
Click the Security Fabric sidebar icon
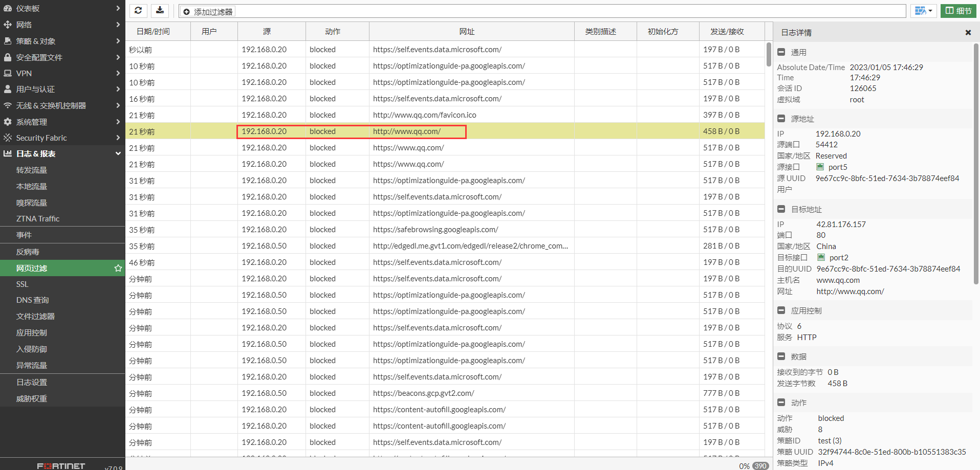click(8, 138)
